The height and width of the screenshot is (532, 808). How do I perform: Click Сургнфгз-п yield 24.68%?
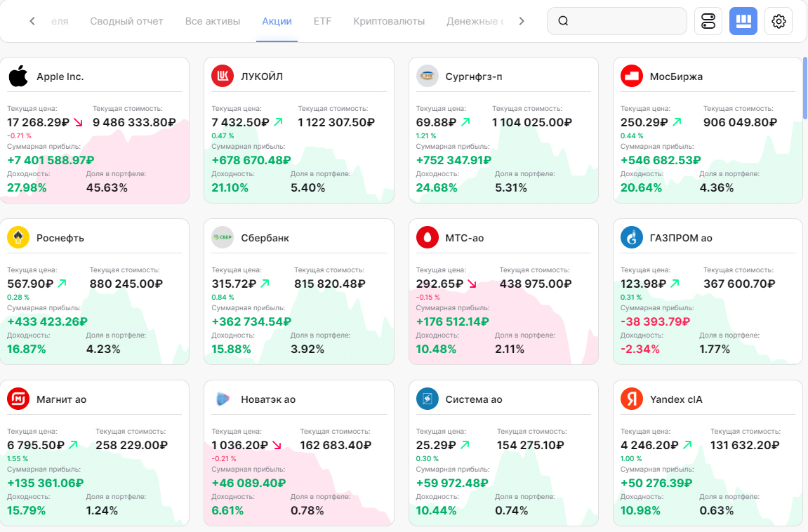click(x=437, y=187)
